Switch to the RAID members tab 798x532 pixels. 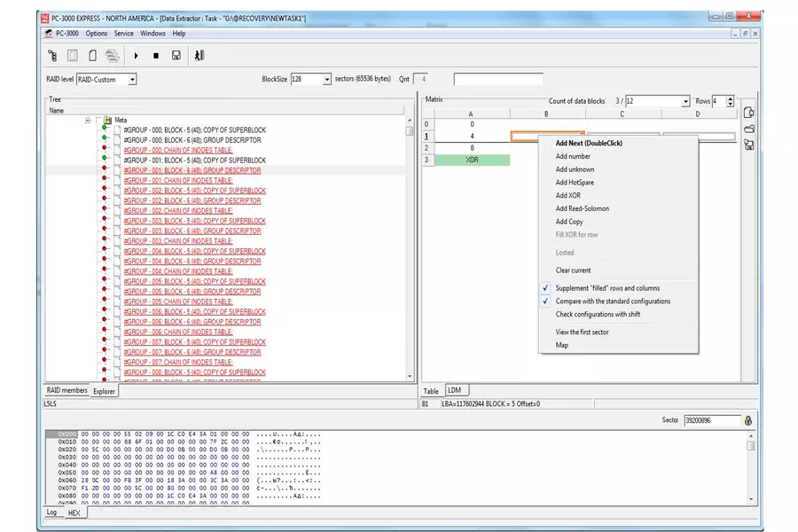[66, 390]
